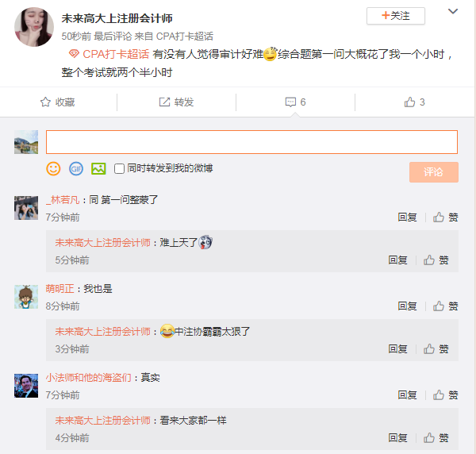
Task: Open the comments tab showing 6
Action: pos(295,102)
